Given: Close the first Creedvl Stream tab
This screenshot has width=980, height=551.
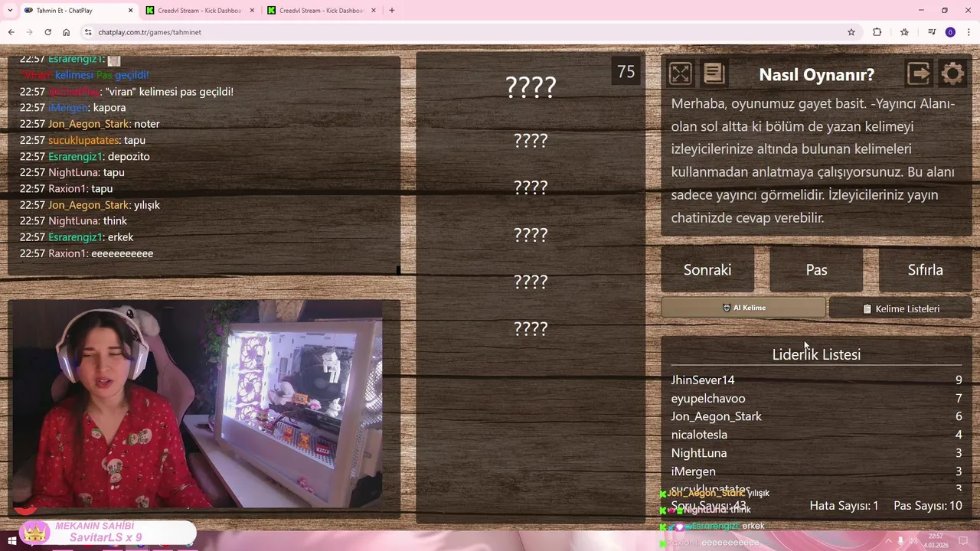Looking at the screenshot, I should click(x=252, y=11).
